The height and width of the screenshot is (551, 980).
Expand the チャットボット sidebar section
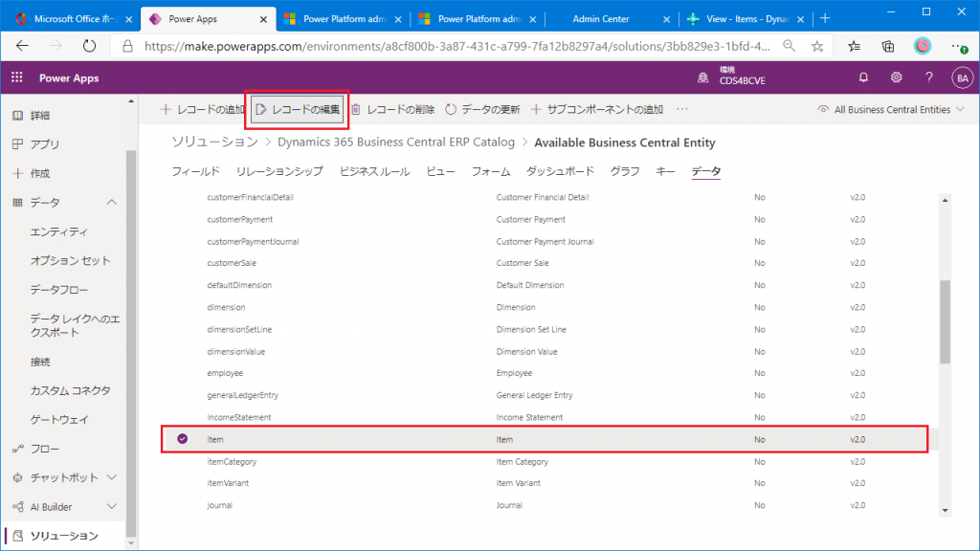click(112, 477)
